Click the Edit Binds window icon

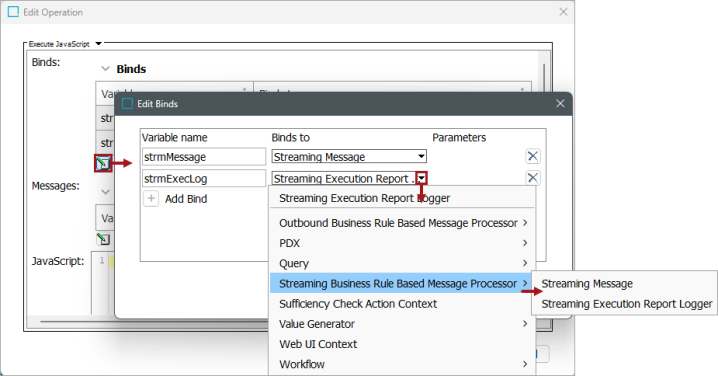click(127, 104)
